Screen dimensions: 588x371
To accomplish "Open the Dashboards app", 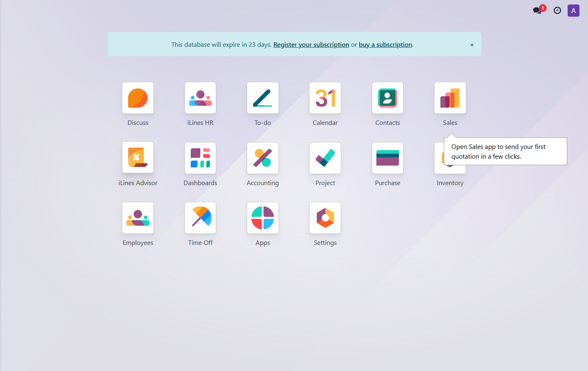I will pyautogui.click(x=200, y=158).
